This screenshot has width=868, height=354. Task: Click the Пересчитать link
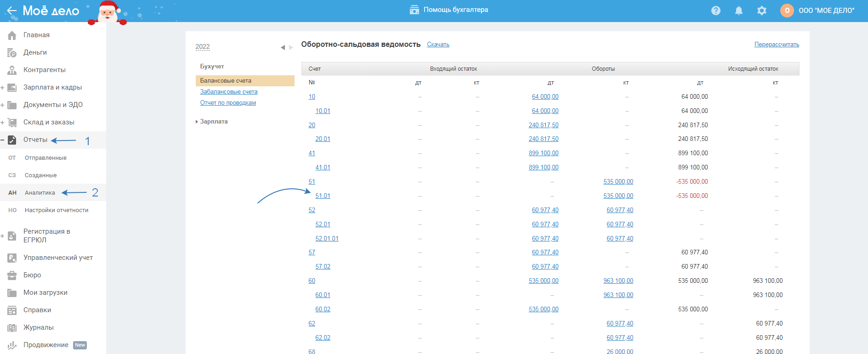777,45
